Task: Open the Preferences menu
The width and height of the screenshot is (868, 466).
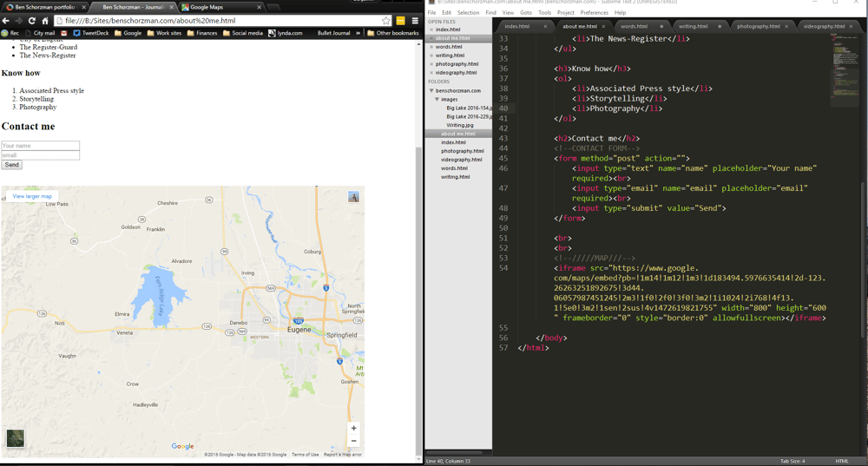Action: coord(595,12)
